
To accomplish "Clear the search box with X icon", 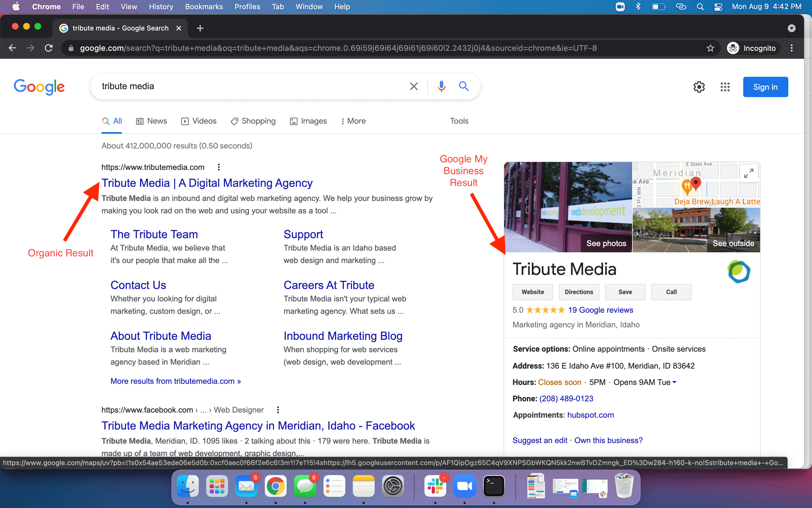I will pos(414,86).
